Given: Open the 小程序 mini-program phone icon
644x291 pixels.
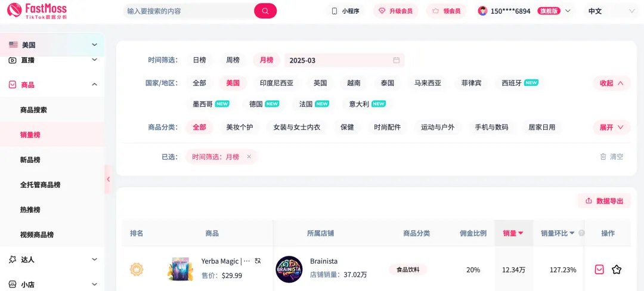Looking at the screenshot, I should [x=335, y=11].
